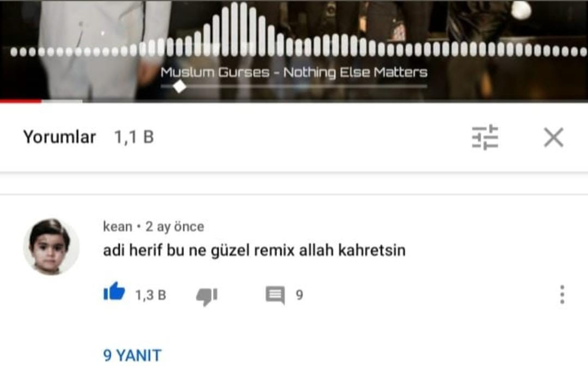Click the 1,1 B comments count
This screenshot has width=588, height=383.
click(134, 137)
